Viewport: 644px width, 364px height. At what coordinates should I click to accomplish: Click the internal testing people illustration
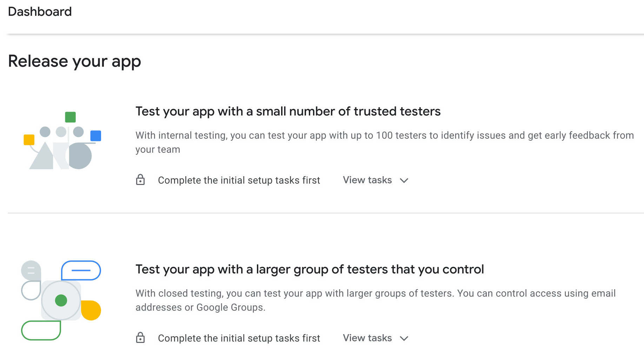[62, 140]
